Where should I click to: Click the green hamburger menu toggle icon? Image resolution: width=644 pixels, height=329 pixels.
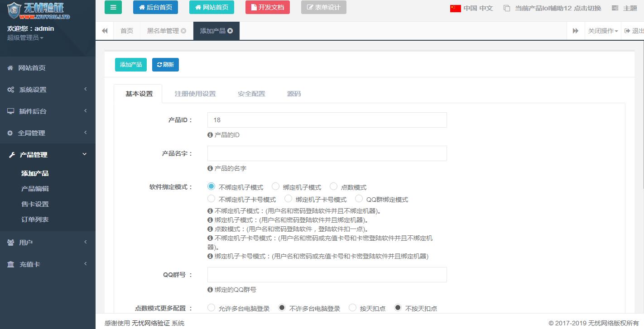coord(113,7)
